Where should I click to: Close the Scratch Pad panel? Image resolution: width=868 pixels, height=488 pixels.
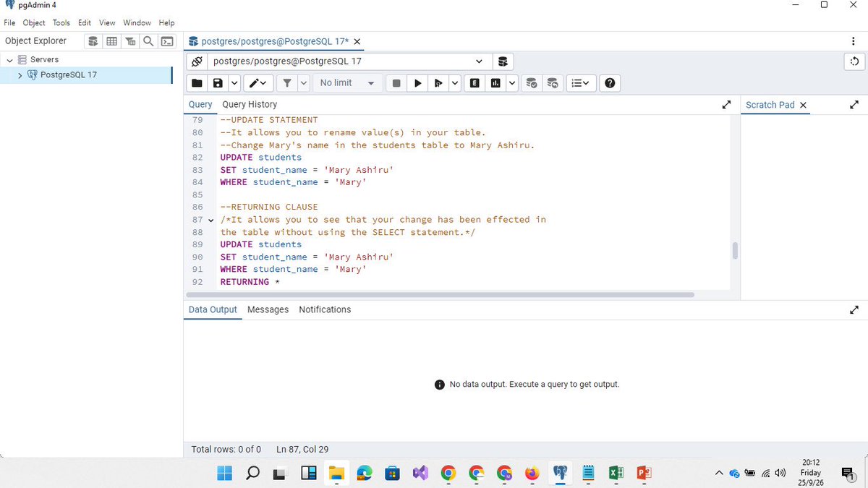(x=803, y=105)
